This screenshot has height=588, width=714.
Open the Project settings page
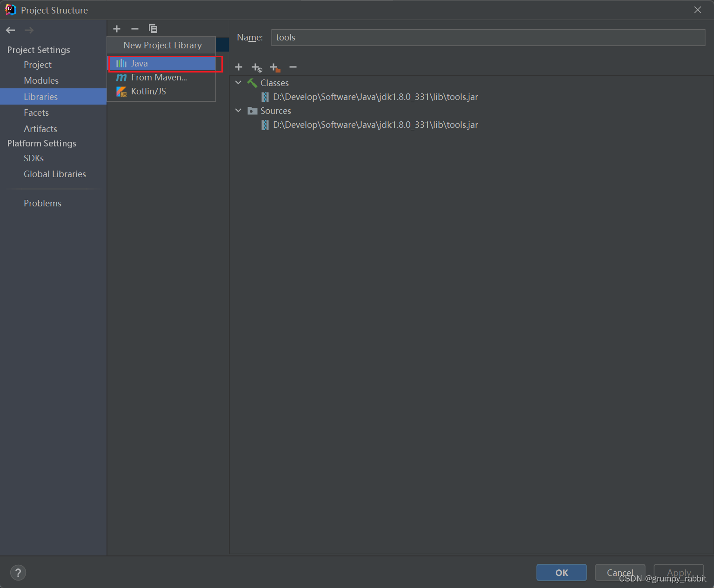(38, 65)
